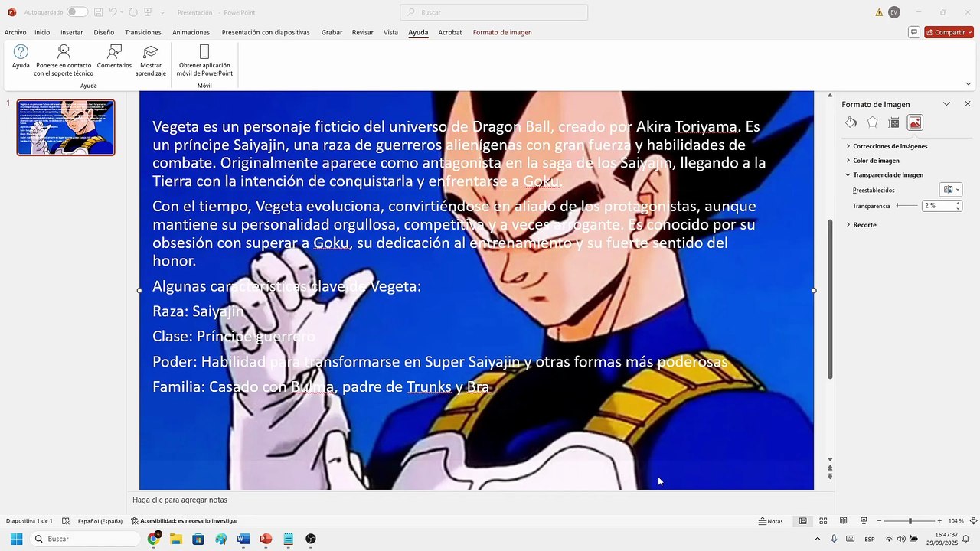Click the zoom slider in status bar
Screen dimensions: 980x551
(x=910, y=521)
